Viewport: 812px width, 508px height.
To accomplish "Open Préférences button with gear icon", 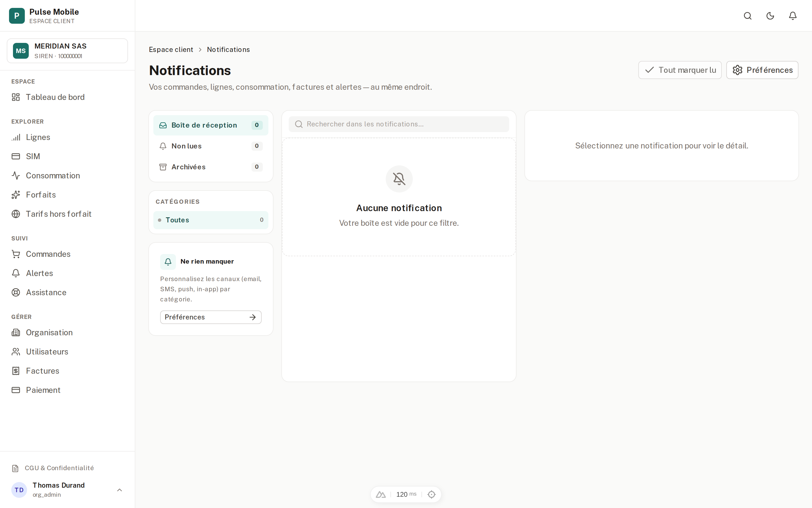I will [762, 70].
